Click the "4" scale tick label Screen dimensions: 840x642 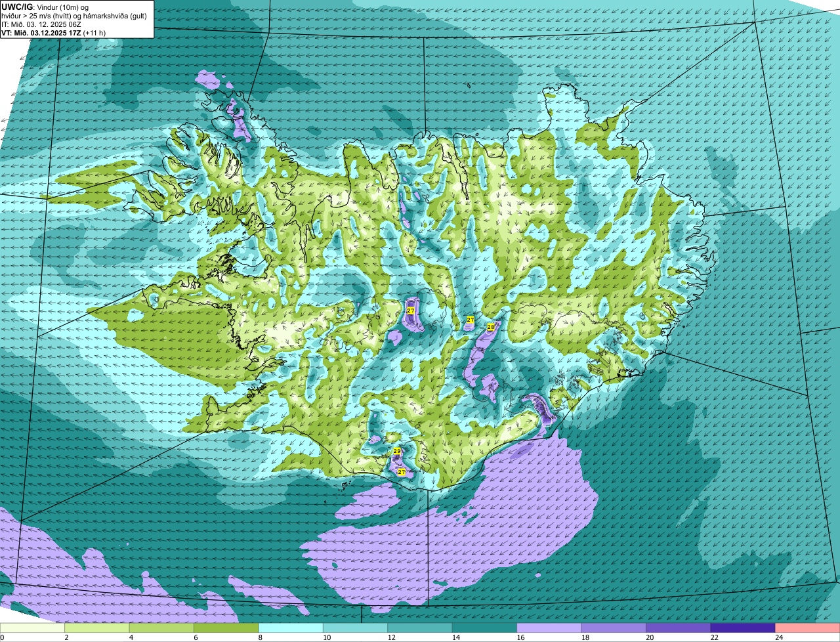131,637
